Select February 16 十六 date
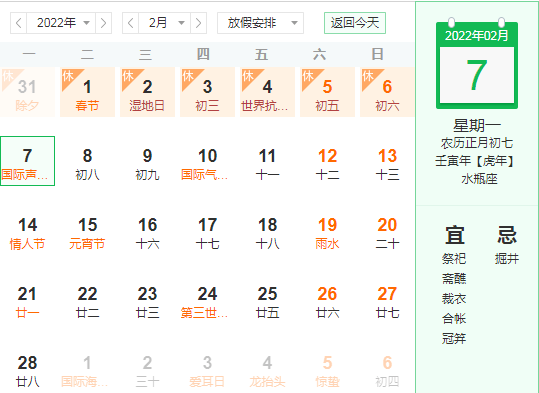 tap(147, 230)
